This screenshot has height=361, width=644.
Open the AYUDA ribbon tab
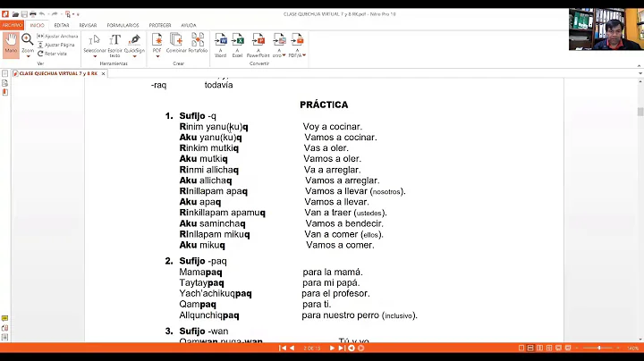pyautogui.click(x=189, y=25)
